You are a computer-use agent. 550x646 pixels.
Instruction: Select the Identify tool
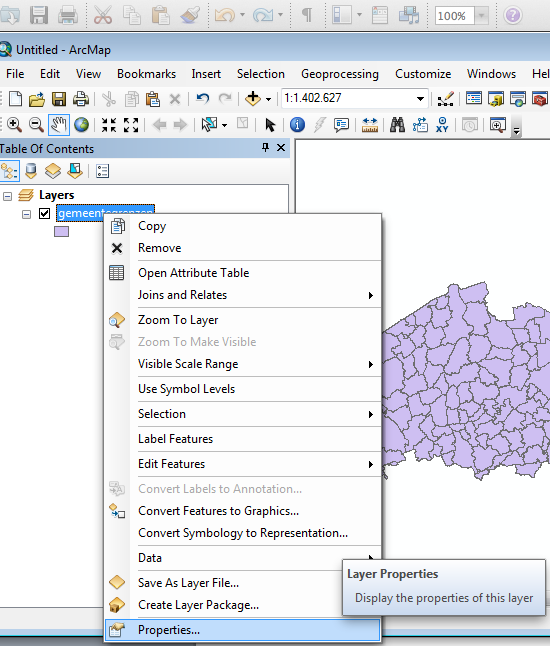tap(297, 124)
